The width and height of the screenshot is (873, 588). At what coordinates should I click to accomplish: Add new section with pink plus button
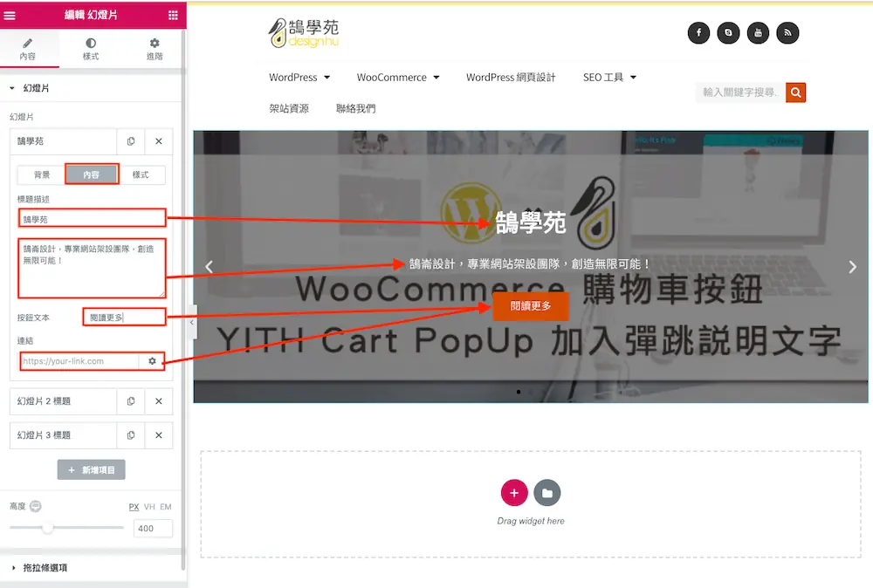click(514, 493)
